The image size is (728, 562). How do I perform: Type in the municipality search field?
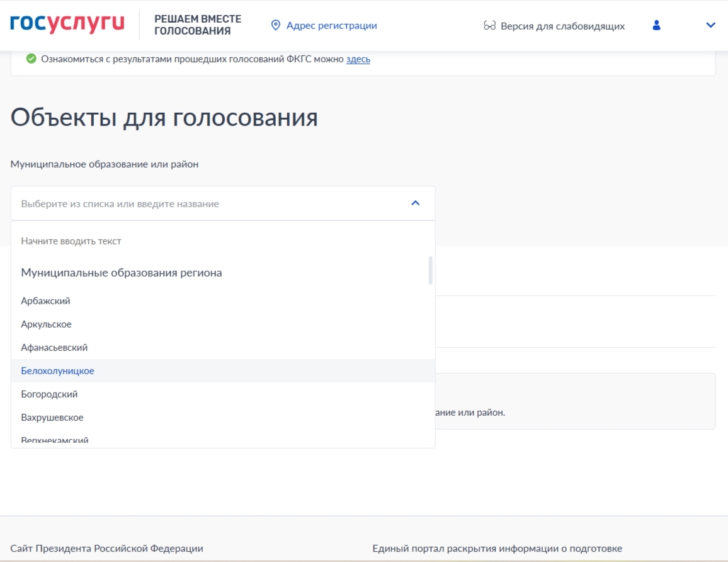point(208,204)
